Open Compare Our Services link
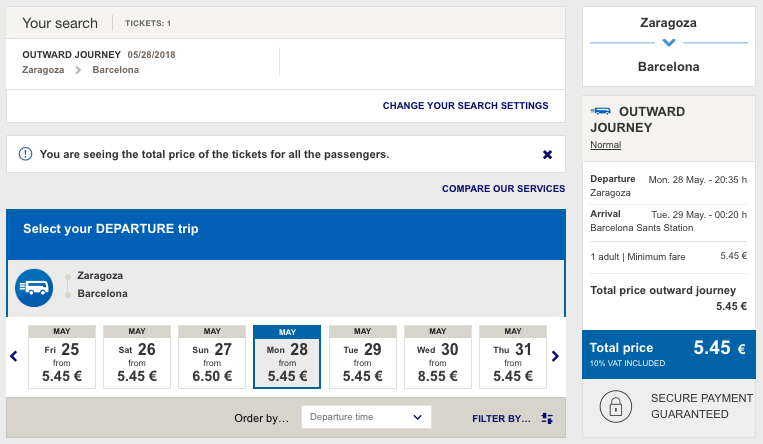This screenshot has width=763, height=444. click(x=503, y=189)
